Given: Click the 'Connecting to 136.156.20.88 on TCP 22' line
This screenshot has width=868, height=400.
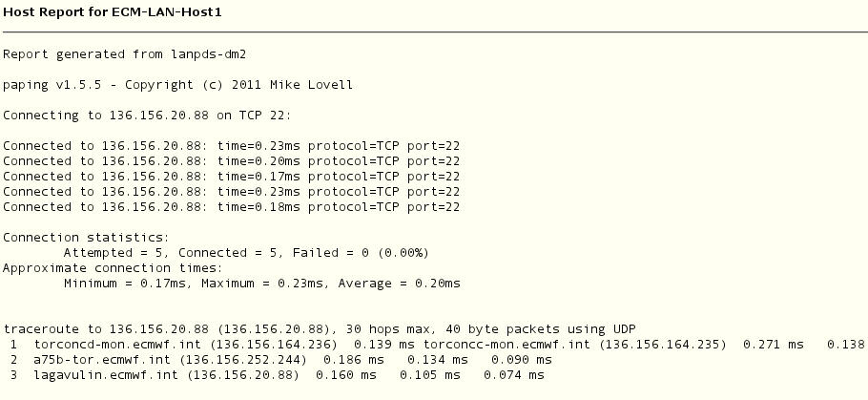Looking at the screenshot, I should click(147, 116).
